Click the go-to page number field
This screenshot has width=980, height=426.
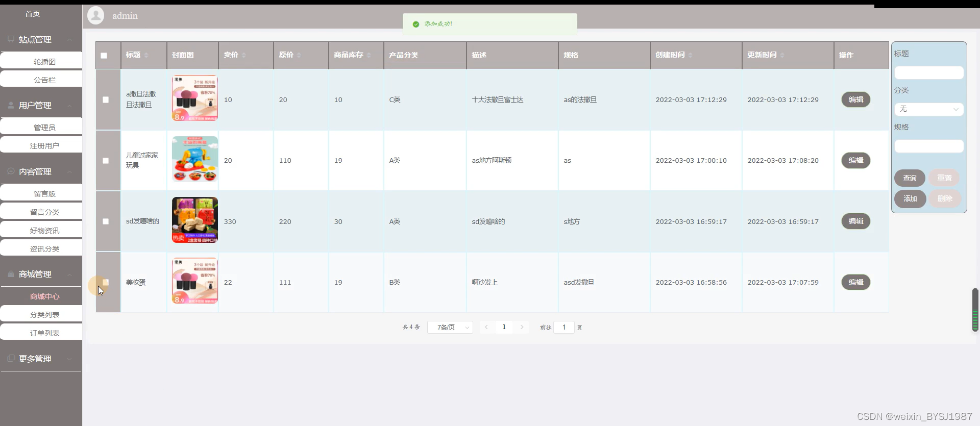(x=564, y=327)
